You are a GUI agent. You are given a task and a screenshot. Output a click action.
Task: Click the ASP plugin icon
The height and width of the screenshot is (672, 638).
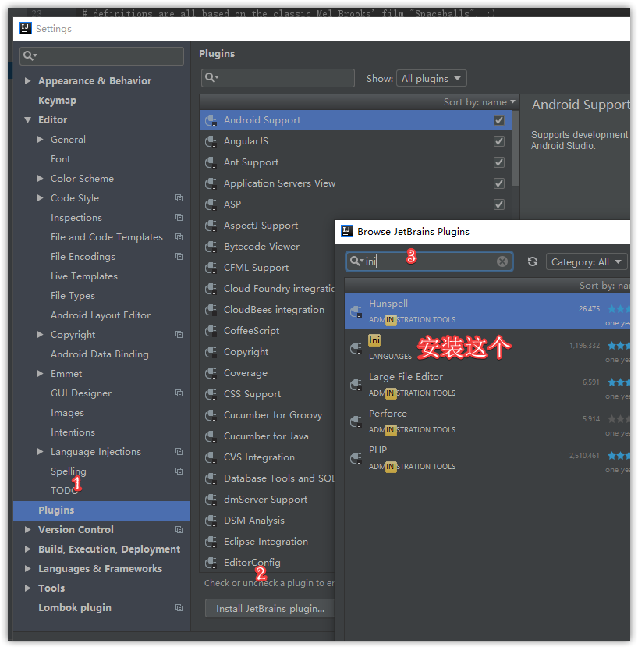click(211, 204)
